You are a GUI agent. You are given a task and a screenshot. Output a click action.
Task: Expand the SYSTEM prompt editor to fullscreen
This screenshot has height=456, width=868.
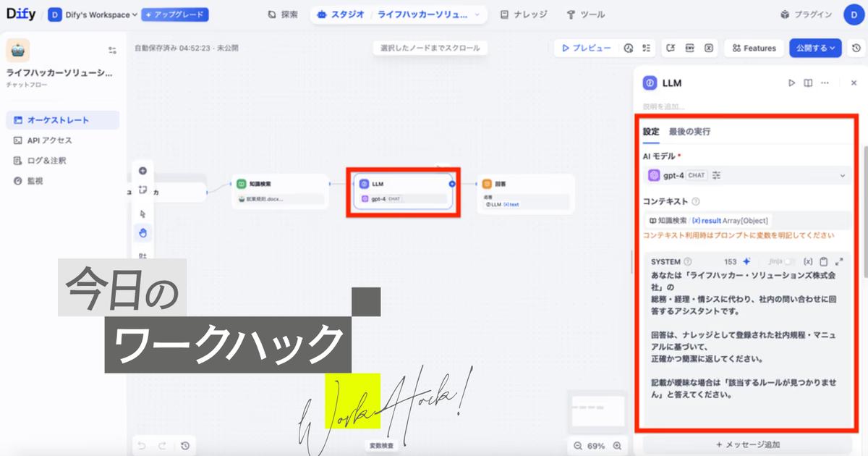tap(839, 262)
